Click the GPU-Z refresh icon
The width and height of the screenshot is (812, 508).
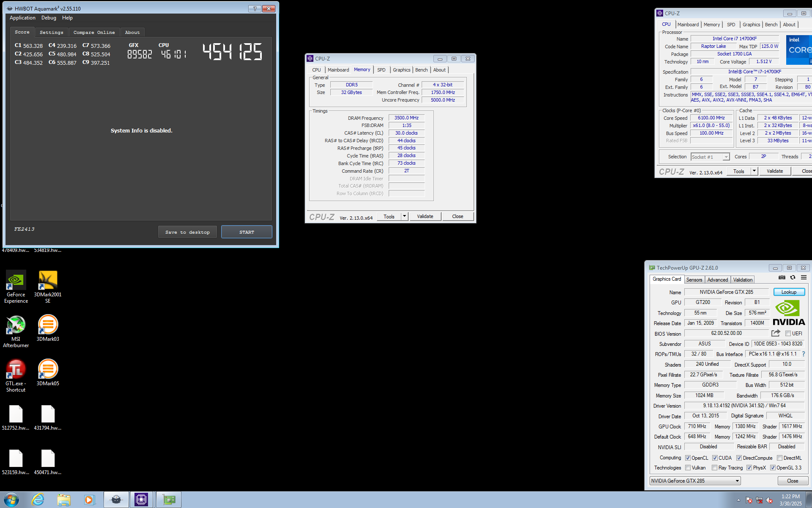point(793,277)
